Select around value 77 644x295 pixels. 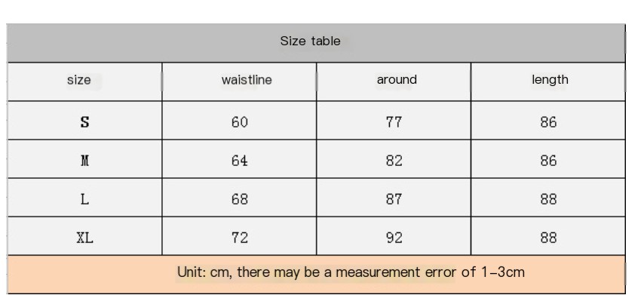(394, 122)
